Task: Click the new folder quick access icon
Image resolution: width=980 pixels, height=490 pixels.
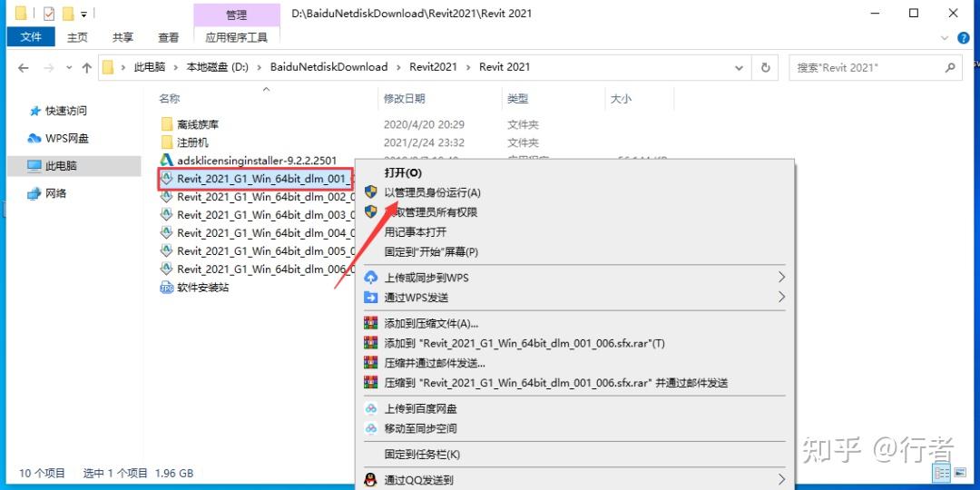Action: 67,13
